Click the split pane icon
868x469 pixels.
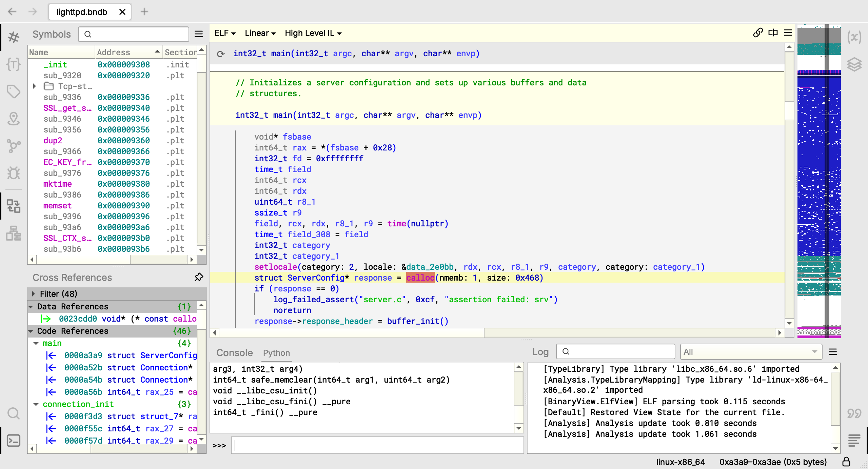[773, 33]
